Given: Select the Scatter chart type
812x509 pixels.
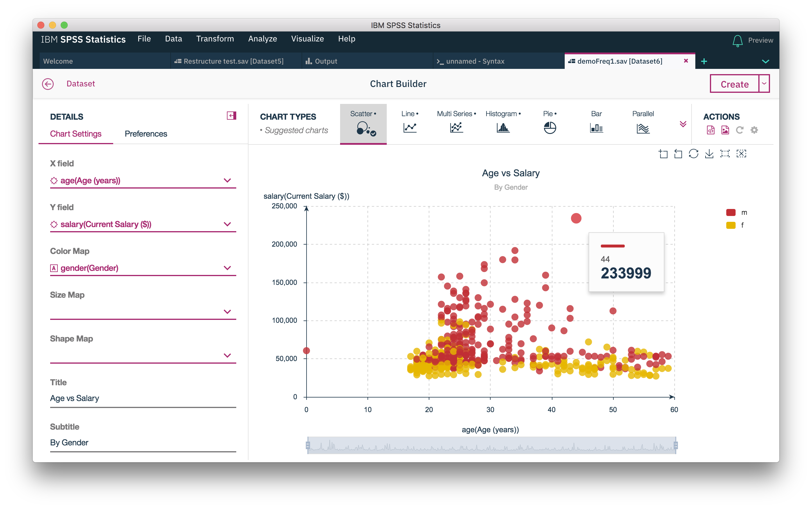Looking at the screenshot, I should pos(363,123).
